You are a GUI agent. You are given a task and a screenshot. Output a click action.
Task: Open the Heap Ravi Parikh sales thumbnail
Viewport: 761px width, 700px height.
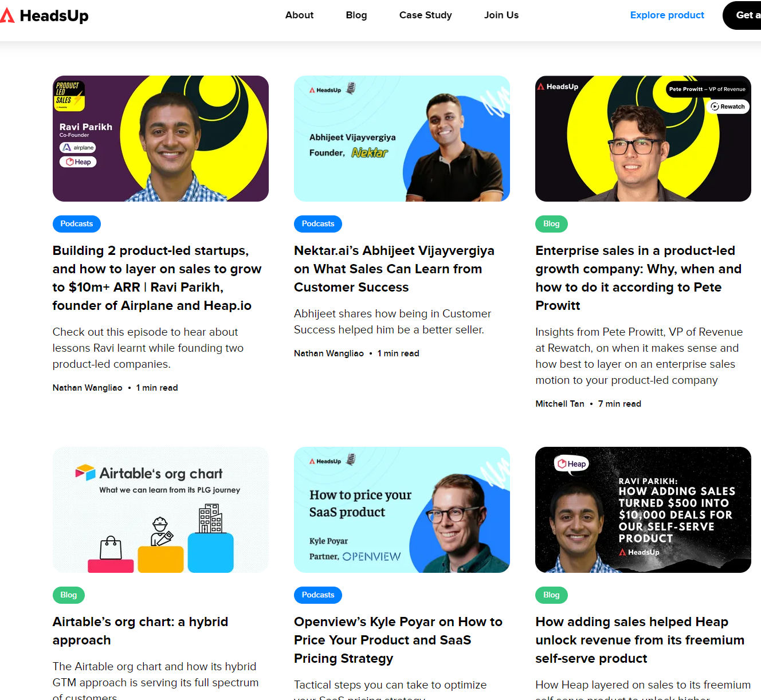pos(643,510)
